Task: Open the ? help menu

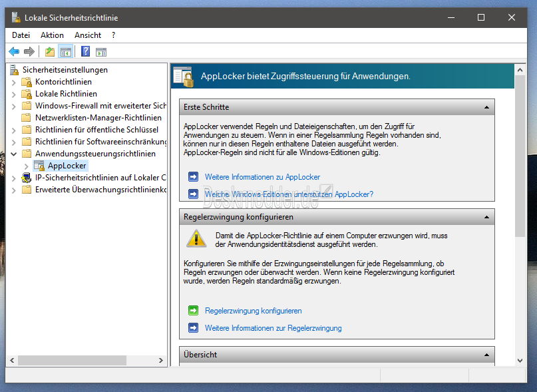Action: pos(113,35)
